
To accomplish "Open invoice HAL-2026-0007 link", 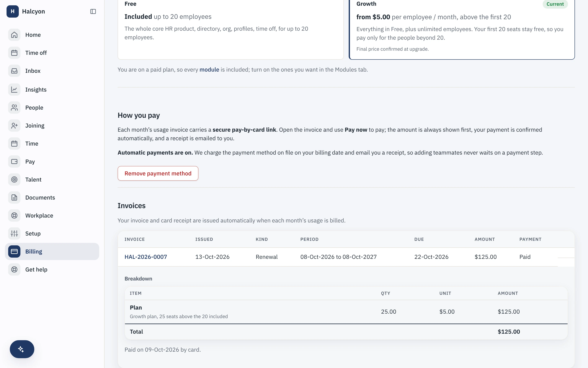I will (x=146, y=257).
